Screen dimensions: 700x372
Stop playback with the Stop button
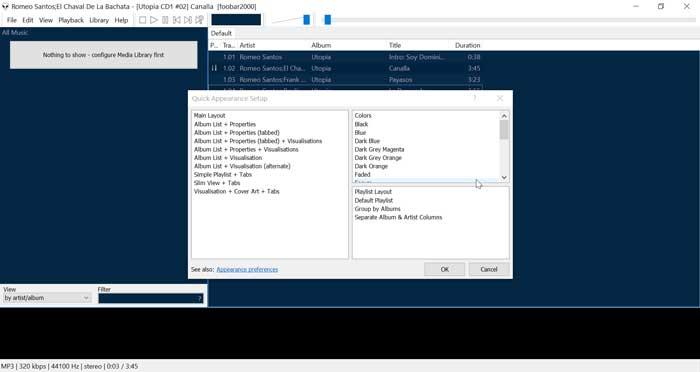[142, 20]
